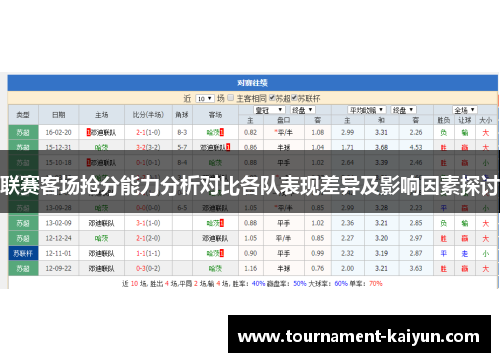This screenshot has width=500, height=362.
Task: Click score 0-3(0-2) in the 12-09-22 row
Action: (148, 268)
